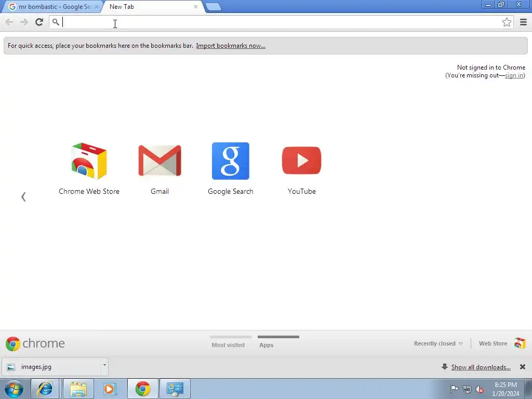Launch the Gmail app icon
This screenshot has width=532, height=399.
[x=159, y=161]
